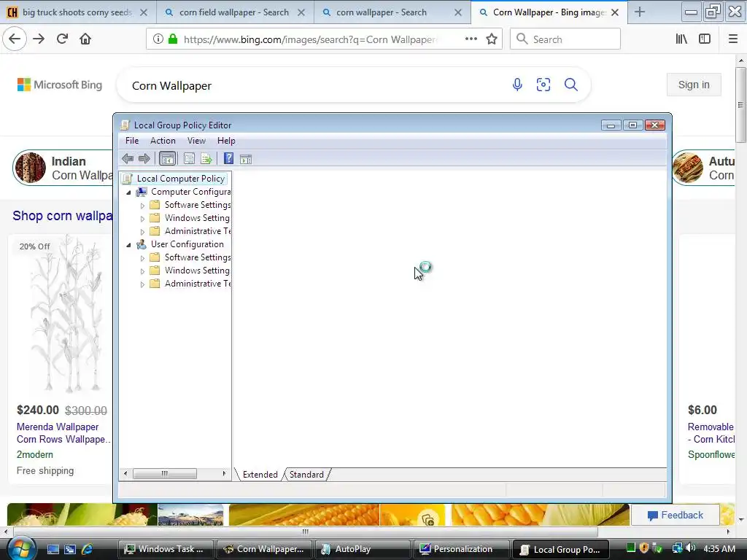Switch to 'big truck shoots corny seeds' tab
747x560 pixels.
(x=77, y=12)
